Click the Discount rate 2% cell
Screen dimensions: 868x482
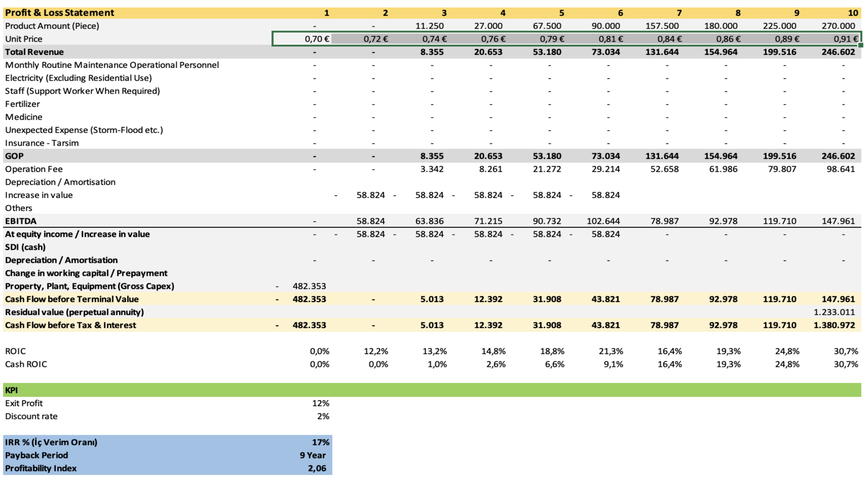(322, 416)
